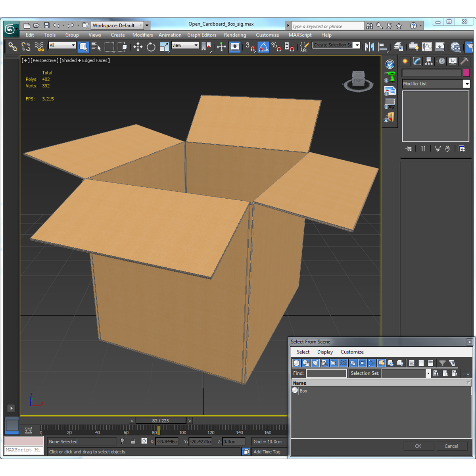Open the Utilities panel hammer icon
Viewport: 476px width, 476px height.
click(x=464, y=61)
